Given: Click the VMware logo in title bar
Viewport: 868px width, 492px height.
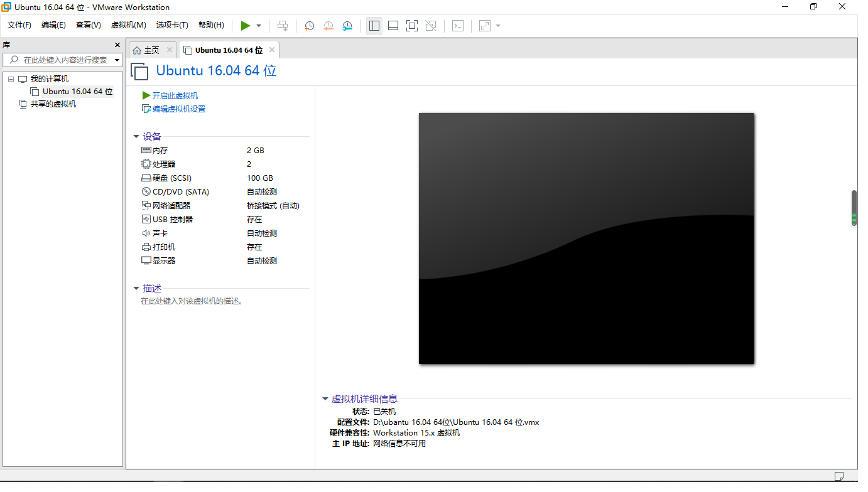Looking at the screenshot, I should tap(6, 8).
